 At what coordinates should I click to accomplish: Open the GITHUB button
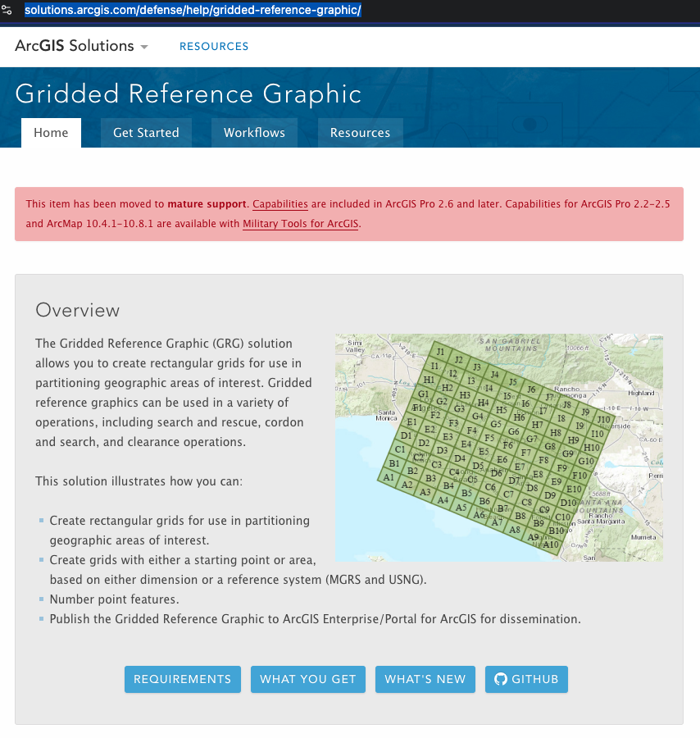(526, 679)
